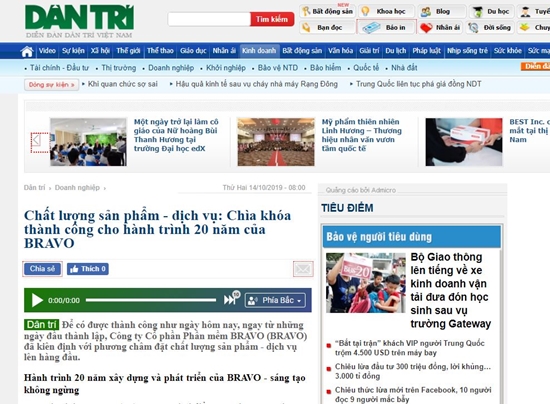Open BEST Inc. package delivery thumbnail
Viewport: 550px width, 404px height.
pyautogui.click(x=464, y=142)
